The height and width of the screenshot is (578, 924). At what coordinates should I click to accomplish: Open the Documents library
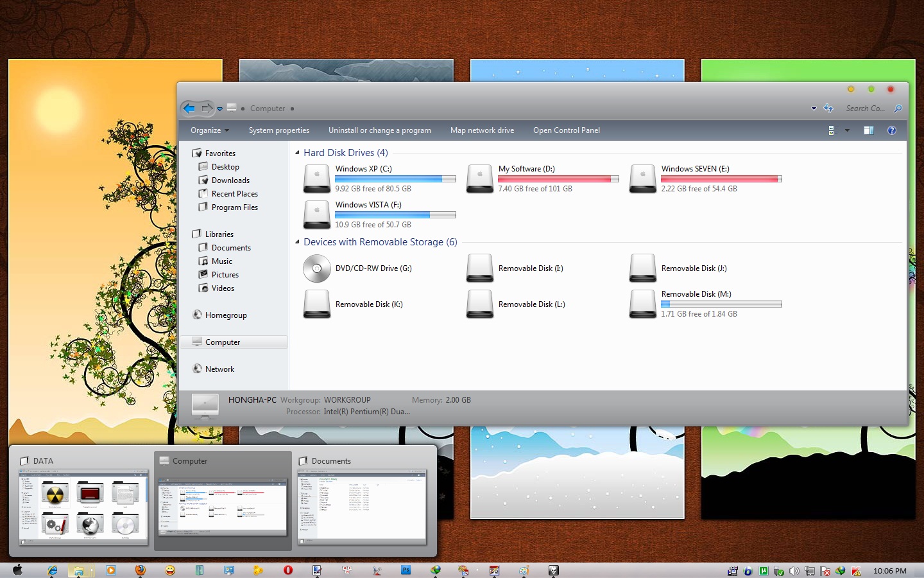coord(231,248)
